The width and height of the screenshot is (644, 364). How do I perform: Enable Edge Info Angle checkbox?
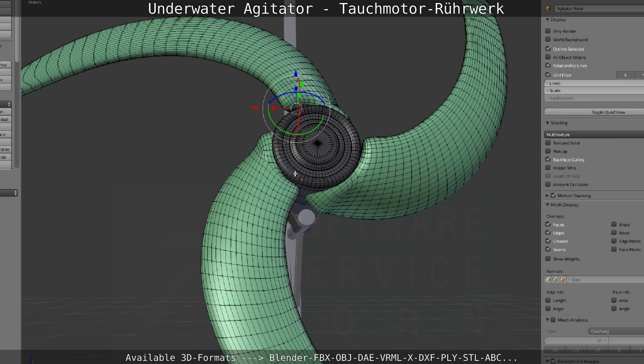pyautogui.click(x=548, y=308)
